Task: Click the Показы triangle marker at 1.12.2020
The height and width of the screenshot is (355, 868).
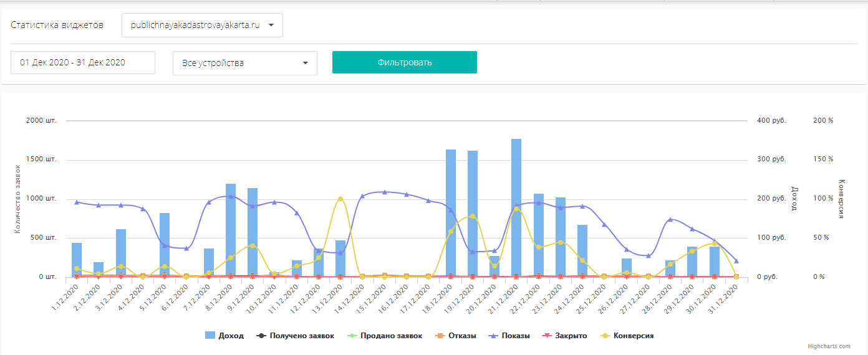Action: [x=77, y=202]
